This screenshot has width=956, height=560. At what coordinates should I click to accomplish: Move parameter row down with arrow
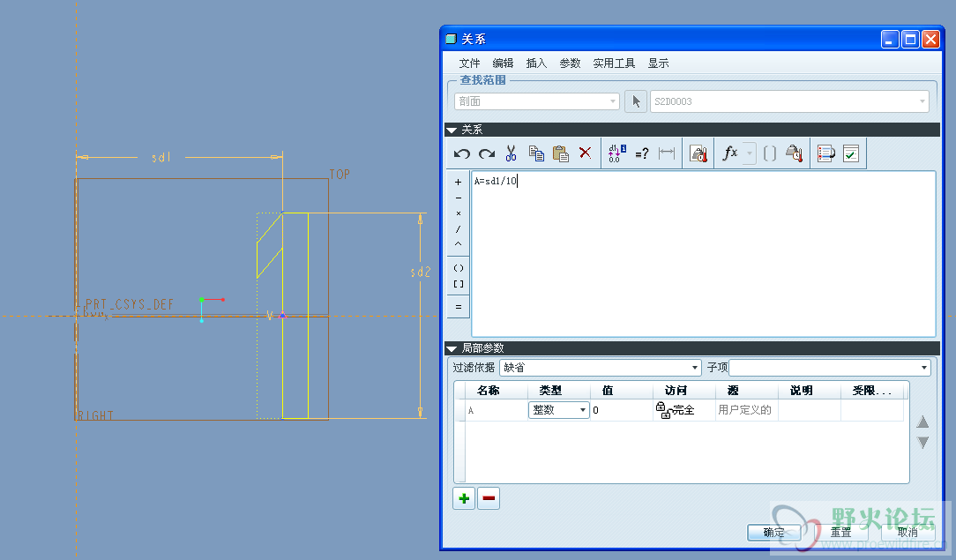coord(922,443)
